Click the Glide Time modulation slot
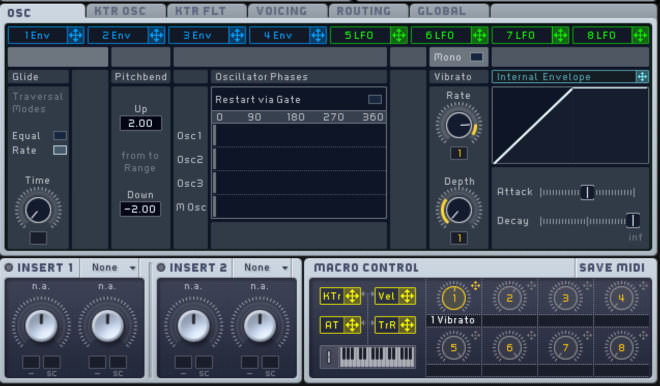 tap(38, 238)
